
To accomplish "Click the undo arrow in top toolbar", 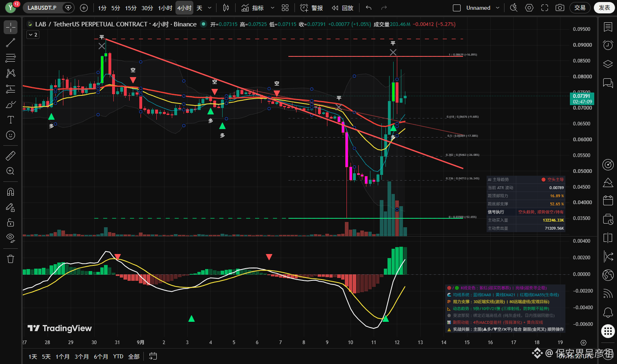I will (368, 8).
